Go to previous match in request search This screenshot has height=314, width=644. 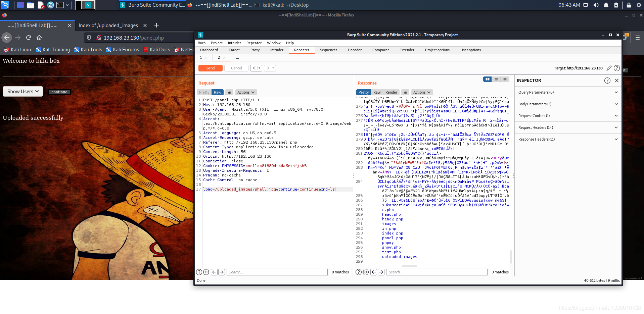(214, 272)
